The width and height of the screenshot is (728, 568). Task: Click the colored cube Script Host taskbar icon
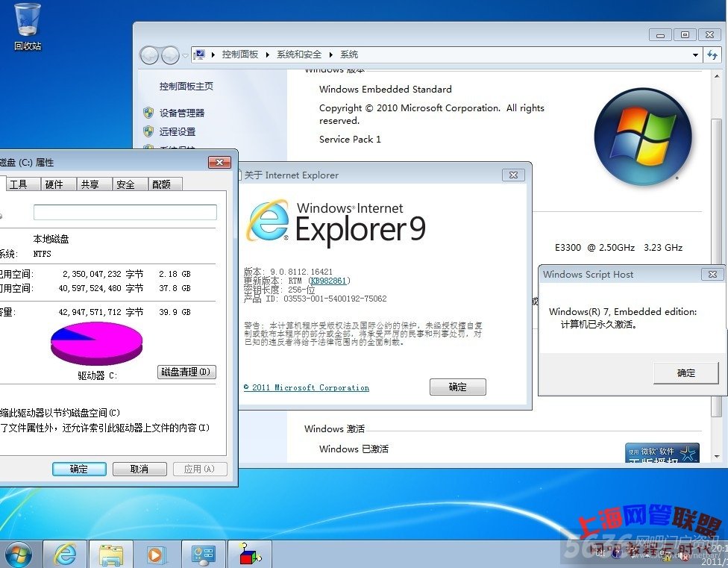coord(250,554)
